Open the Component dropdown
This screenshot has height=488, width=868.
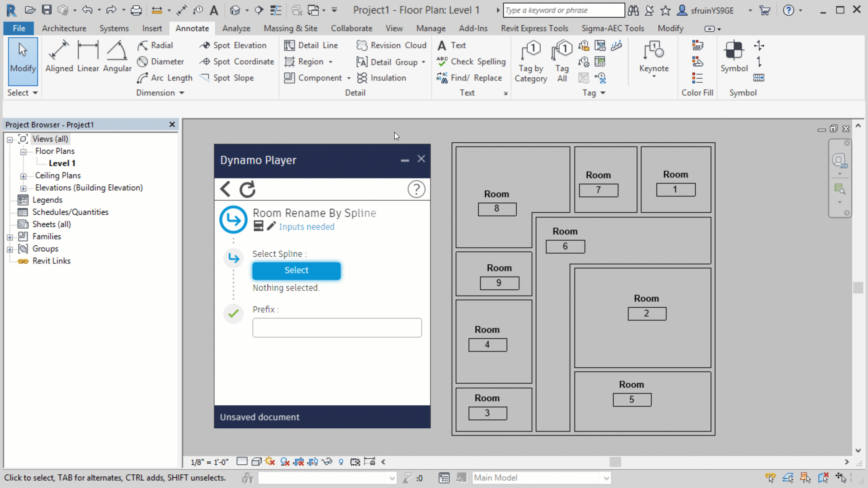pyautogui.click(x=349, y=78)
